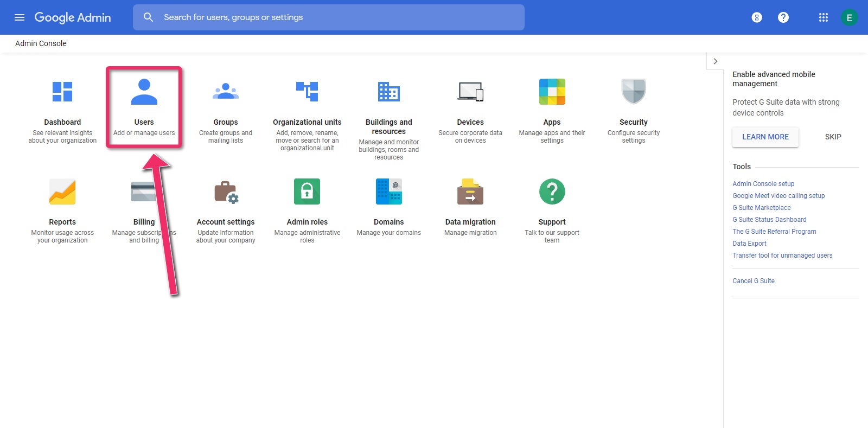Open the Buildings and resources icon
The height and width of the screenshot is (428, 868).
click(x=389, y=92)
